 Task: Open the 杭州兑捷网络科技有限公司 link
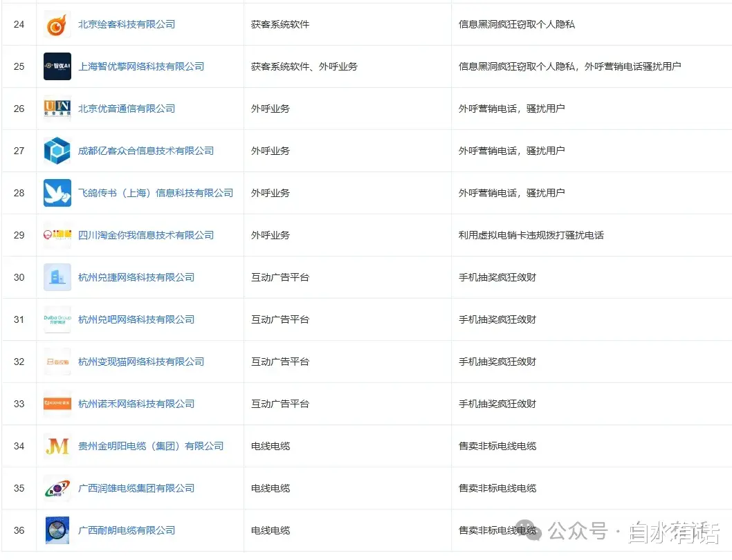[x=136, y=277]
